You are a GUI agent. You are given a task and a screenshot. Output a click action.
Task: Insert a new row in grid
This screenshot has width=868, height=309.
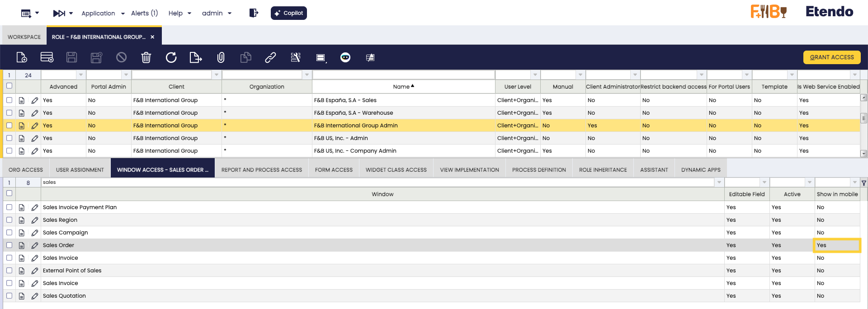click(47, 57)
